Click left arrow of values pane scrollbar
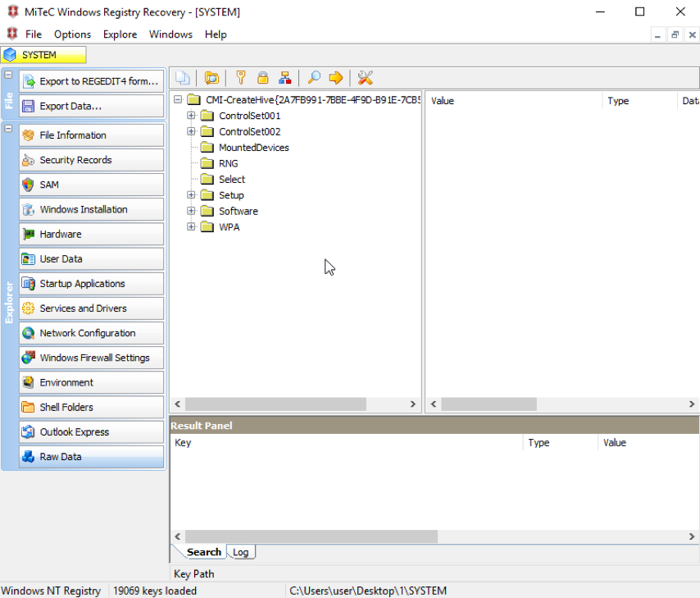The image size is (700, 598). pos(434,404)
